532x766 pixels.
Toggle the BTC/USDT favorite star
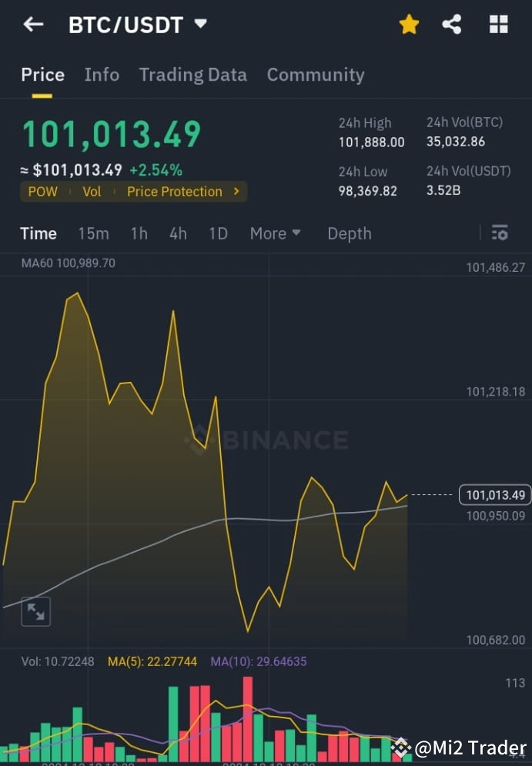click(409, 24)
